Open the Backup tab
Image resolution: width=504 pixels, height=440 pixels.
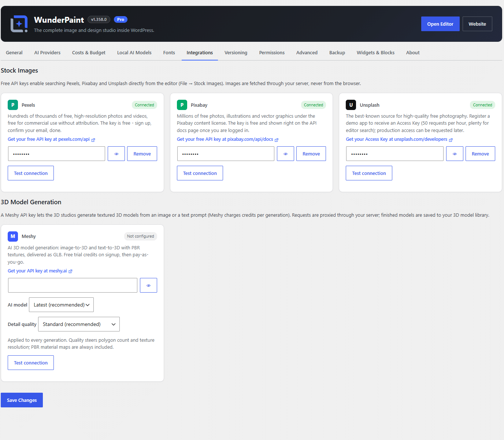(337, 52)
